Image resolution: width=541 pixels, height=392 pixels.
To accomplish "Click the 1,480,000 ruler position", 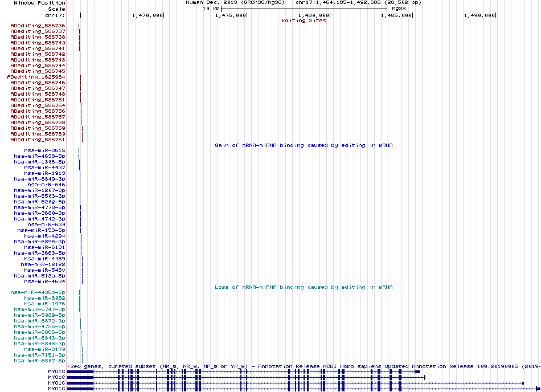I will (x=314, y=15).
